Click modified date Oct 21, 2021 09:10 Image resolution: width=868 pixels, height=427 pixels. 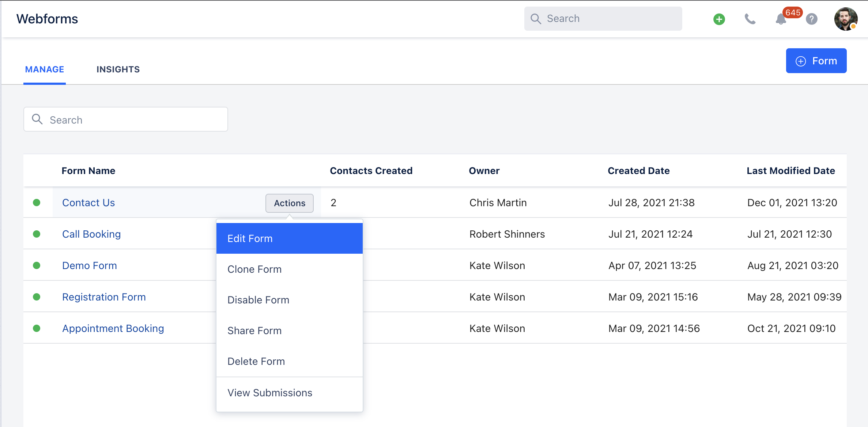pos(791,328)
